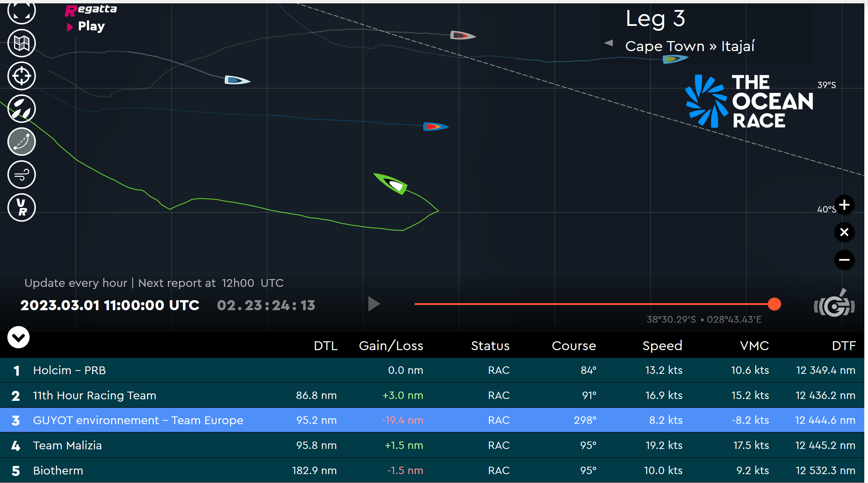Click the DTF column header
Viewport: 868px width, 483px height.
click(x=844, y=346)
